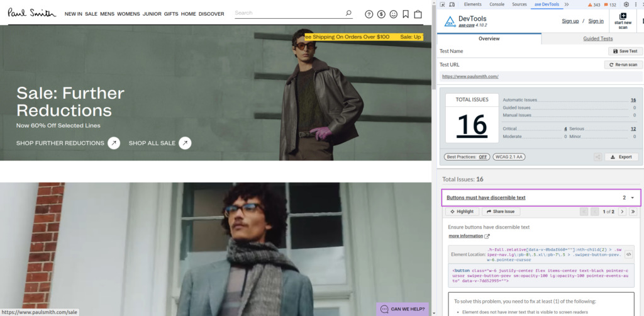This screenshot has width=644, height=316.
Task: Click the search magnifier icon
Action: click(348, 13)
